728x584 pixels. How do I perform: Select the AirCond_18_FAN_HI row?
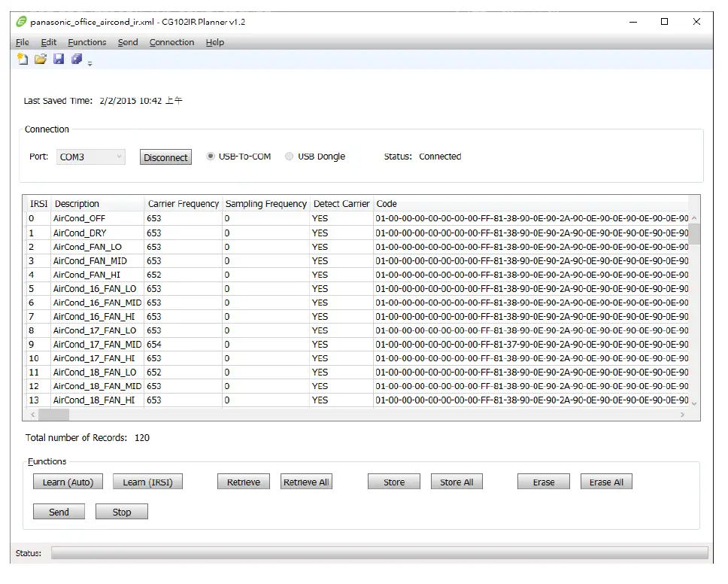tap(357, 400)
